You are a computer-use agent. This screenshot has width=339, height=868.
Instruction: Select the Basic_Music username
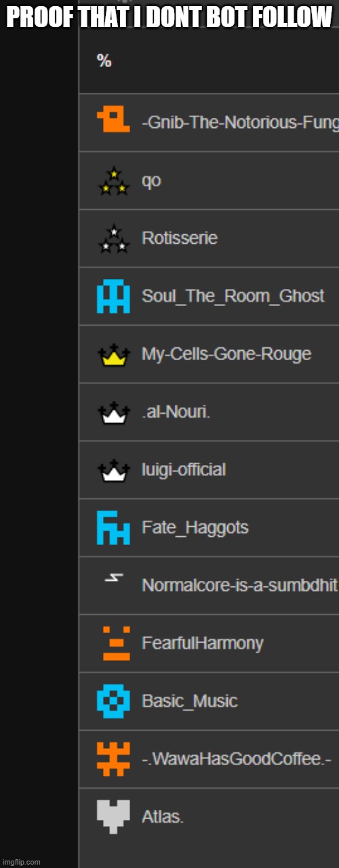point(190,701)
